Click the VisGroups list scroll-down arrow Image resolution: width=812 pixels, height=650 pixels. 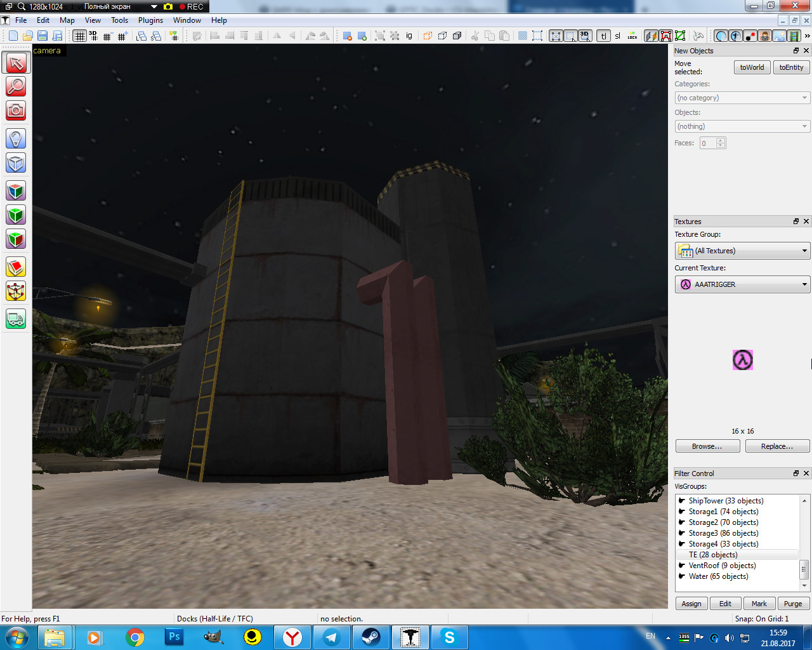tap(804, 586)
